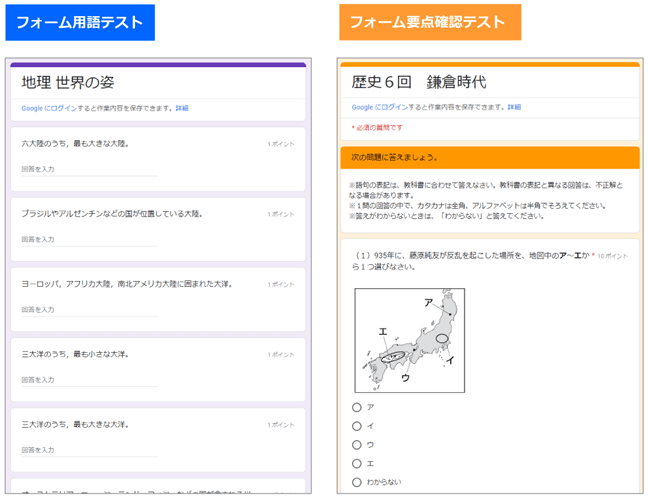Click the Japan map image
This screenshot has height=500, width=648.
coord(410,340)
